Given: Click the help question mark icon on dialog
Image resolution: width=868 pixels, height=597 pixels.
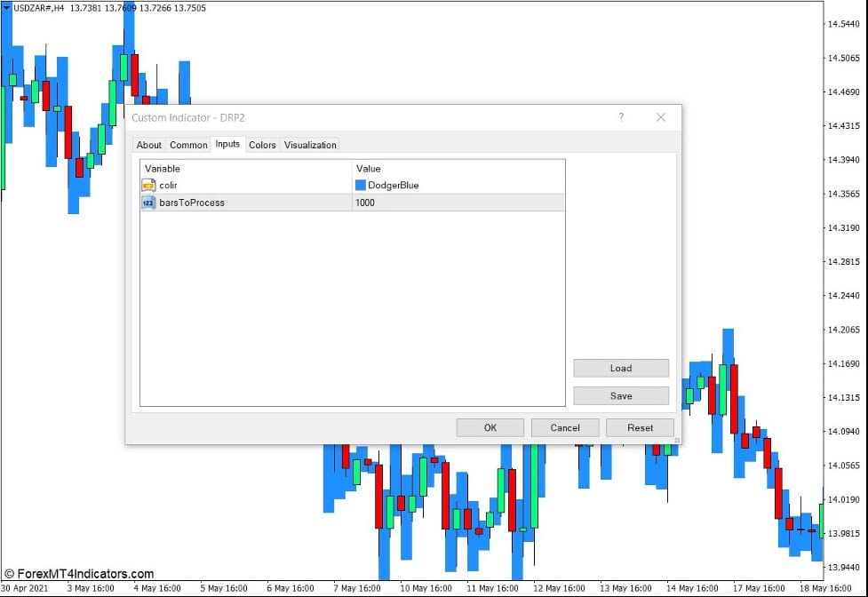Looking at the screenshot, I should [x=621, y=117].
